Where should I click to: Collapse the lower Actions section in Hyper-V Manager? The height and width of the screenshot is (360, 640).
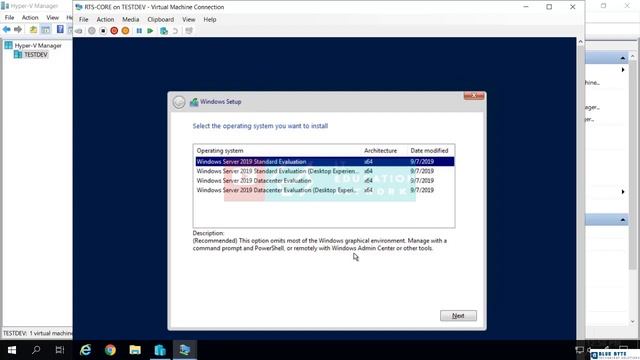(x=622, y=220)
